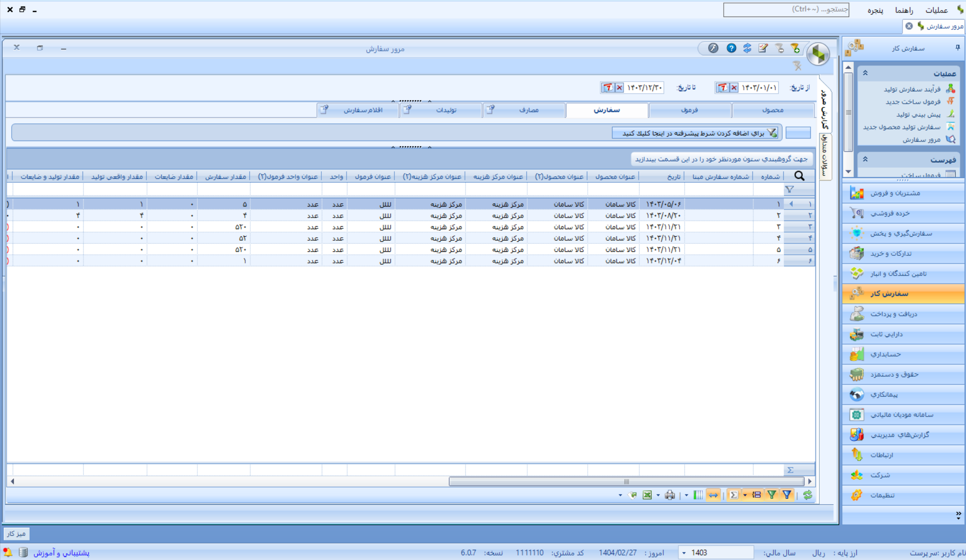Click the 'پشتیبانی و آموزش' support link
This screenshot has width=966, height=560.
tap(61, 553)
